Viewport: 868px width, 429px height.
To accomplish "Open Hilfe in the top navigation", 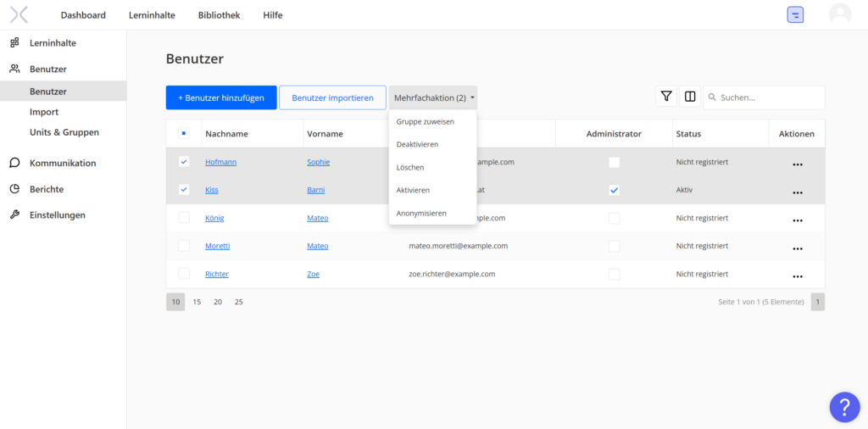I will point(273,15).
